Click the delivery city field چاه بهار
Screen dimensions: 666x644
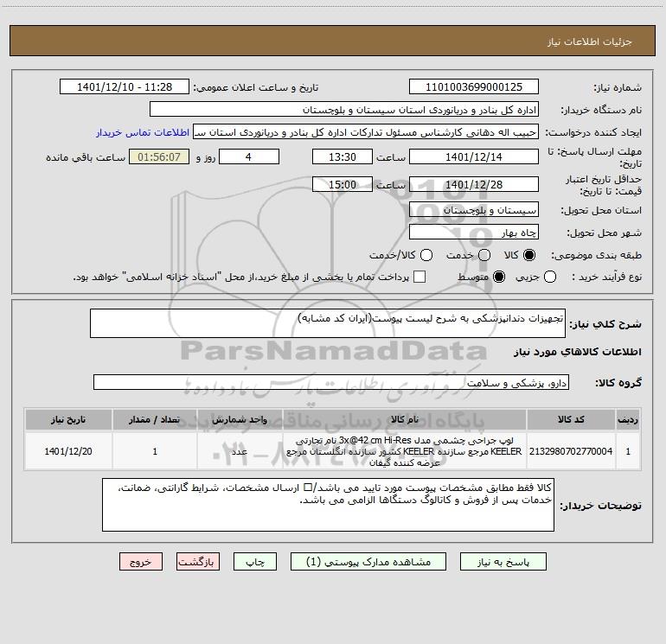tap(474, 232)
